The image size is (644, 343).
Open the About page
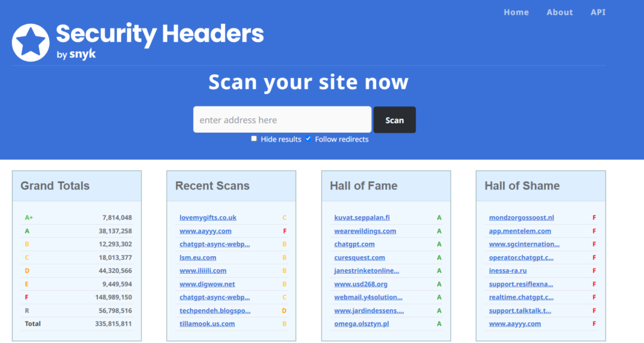coord(559,13)
